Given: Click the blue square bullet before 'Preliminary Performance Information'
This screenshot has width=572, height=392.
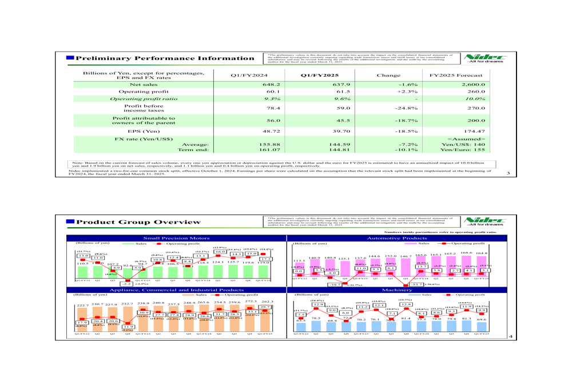Looking at the screenshot, I should pyautogui.click(x=70, y=57).
